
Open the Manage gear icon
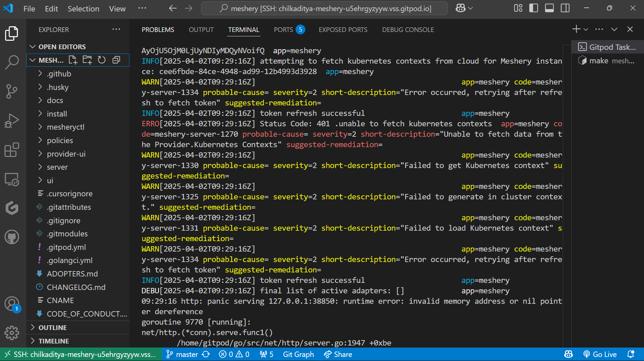(12, 333)
